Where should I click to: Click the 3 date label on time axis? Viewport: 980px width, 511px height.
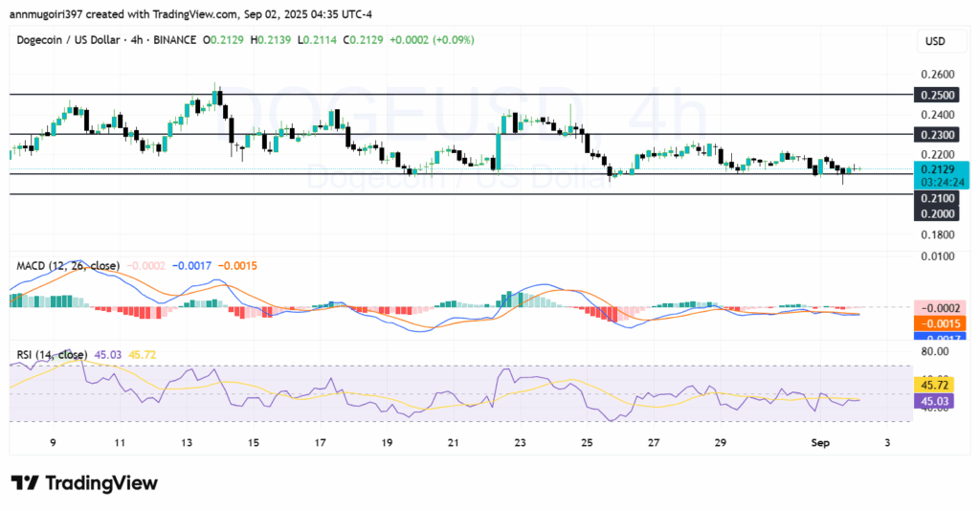[x=887, y=443]
